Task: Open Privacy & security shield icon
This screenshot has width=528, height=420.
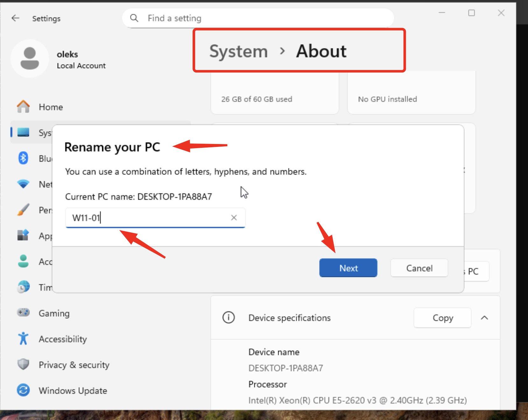Action: (x=23, y=364)
